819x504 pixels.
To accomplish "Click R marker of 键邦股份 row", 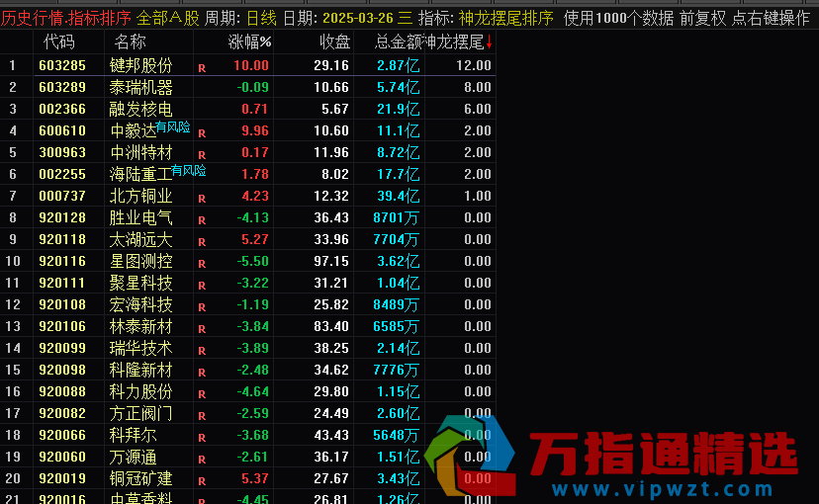I will 202,68.
